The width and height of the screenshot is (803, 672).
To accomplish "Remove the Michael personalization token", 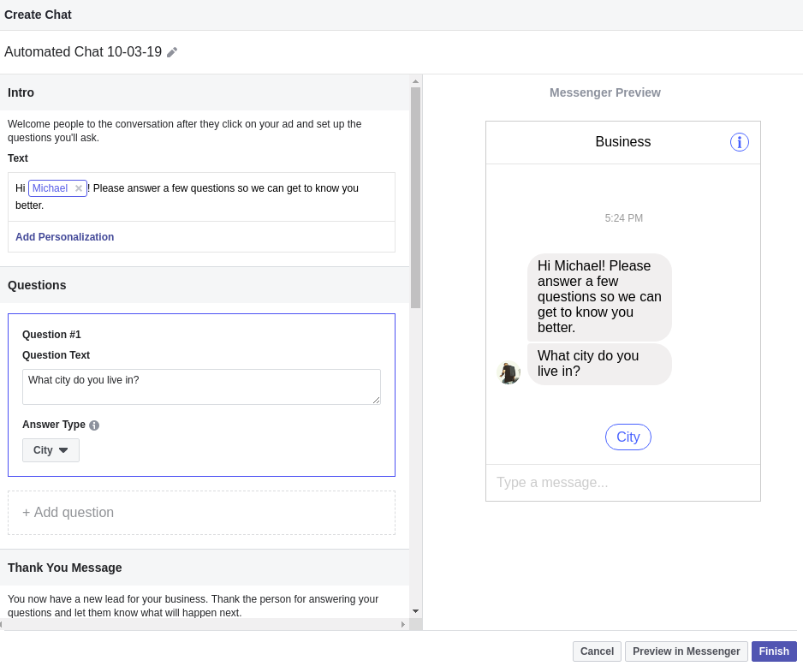I will [78, 187].
